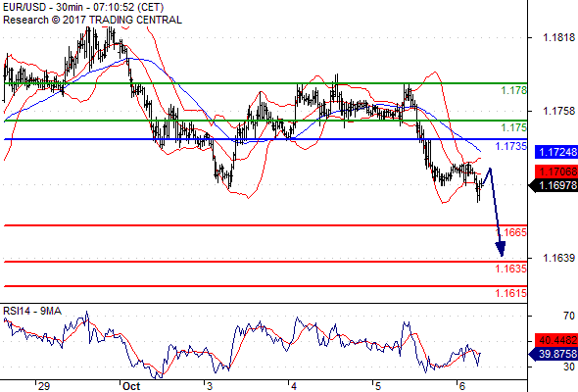
Task: Click the red 40.4482 RSI average tag
Action: (x=556, y=340)
